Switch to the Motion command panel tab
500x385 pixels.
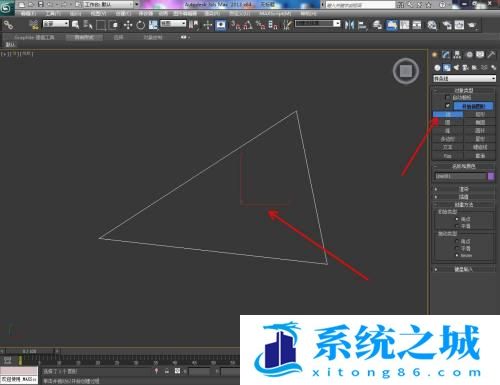469,55
